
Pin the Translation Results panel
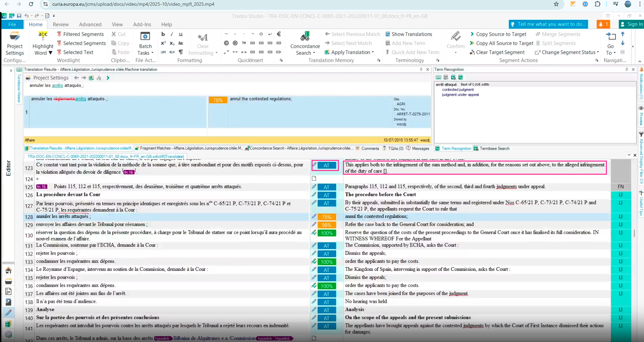click(421, 69)
